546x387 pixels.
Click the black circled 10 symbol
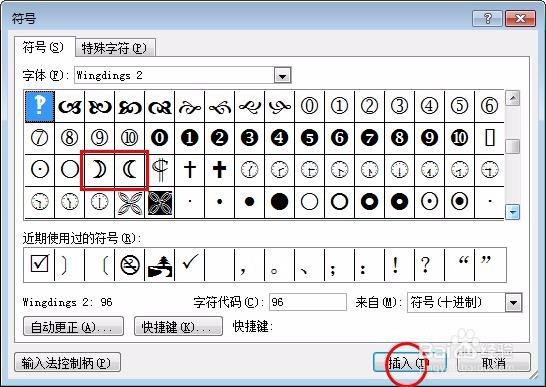pyautogui.click(x=459, y=138)
